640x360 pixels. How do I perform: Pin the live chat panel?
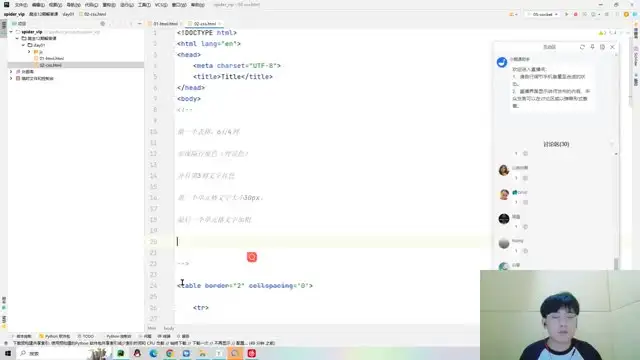[592, 47]
